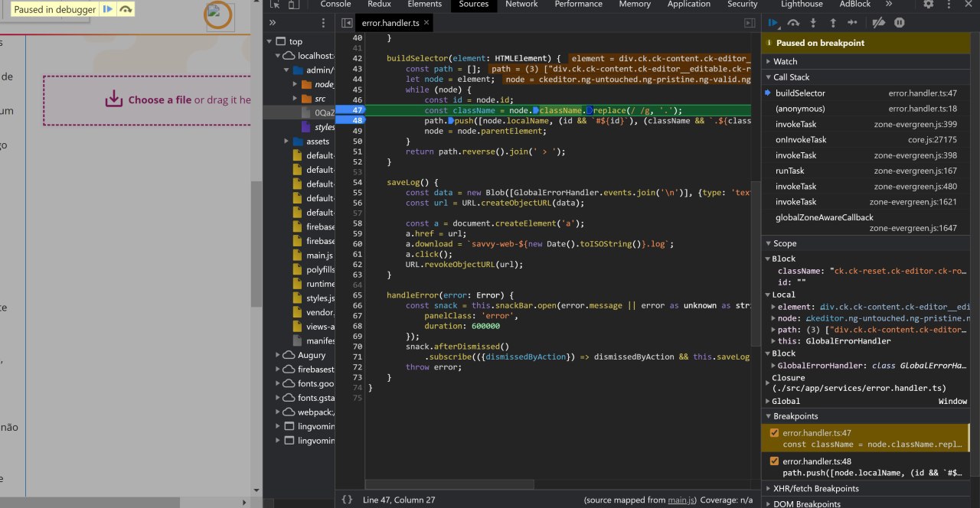The image size is (980, 508).
Task: Open the main.js source map link
Action: 681,500
